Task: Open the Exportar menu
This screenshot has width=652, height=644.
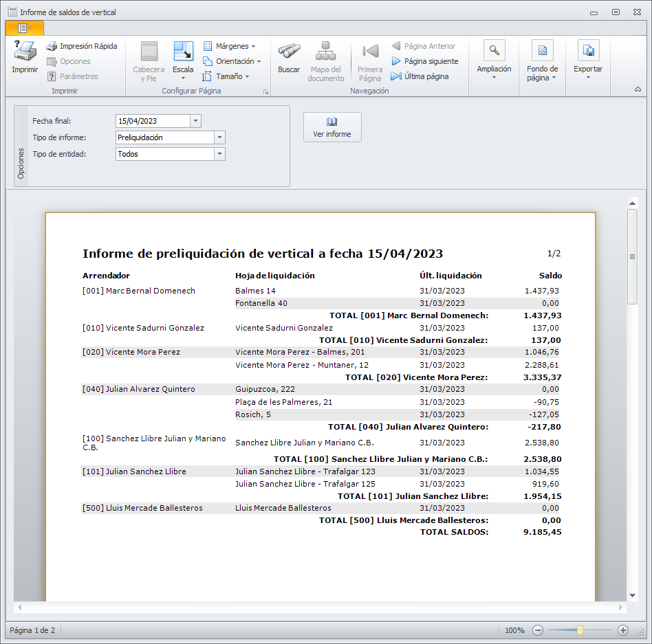Action: 588,60
